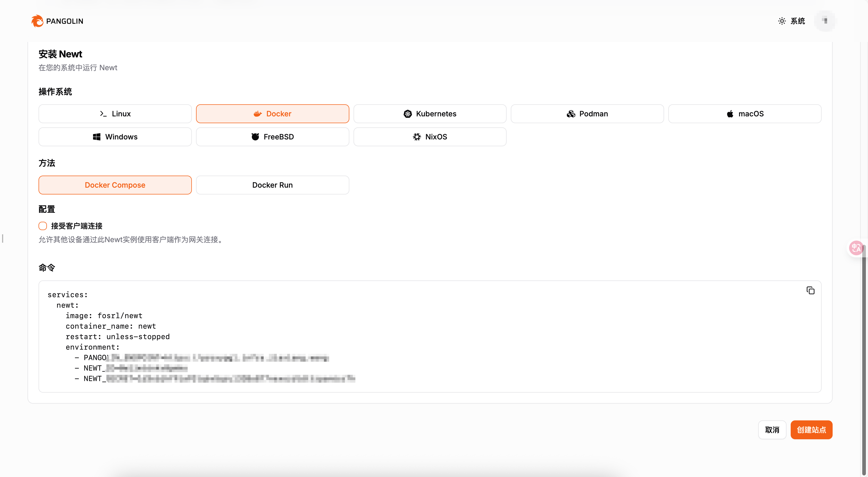The image size is (868, 477).
Task: Select the NixOS option
Action: click(430, 137)
